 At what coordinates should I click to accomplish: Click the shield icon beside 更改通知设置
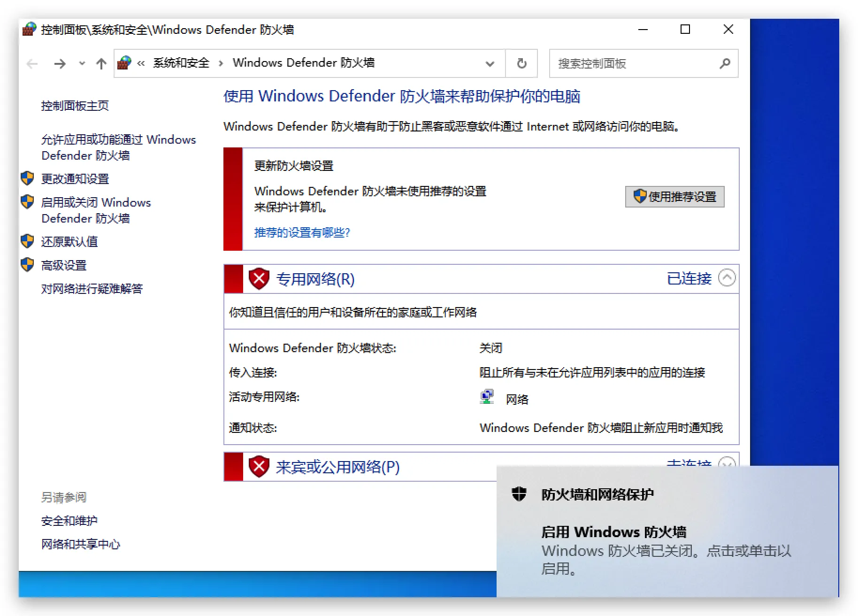pos(27,178)
